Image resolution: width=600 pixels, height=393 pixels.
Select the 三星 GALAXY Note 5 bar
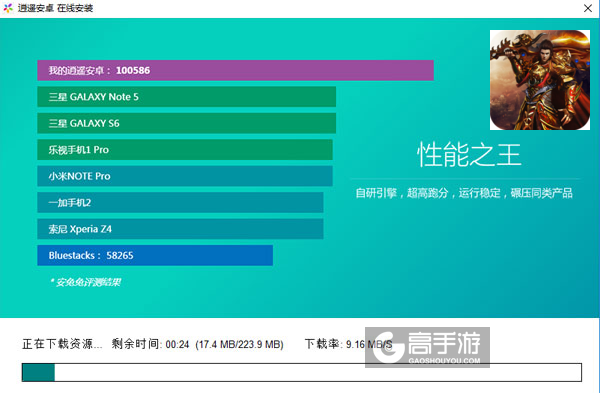point(186,97)
